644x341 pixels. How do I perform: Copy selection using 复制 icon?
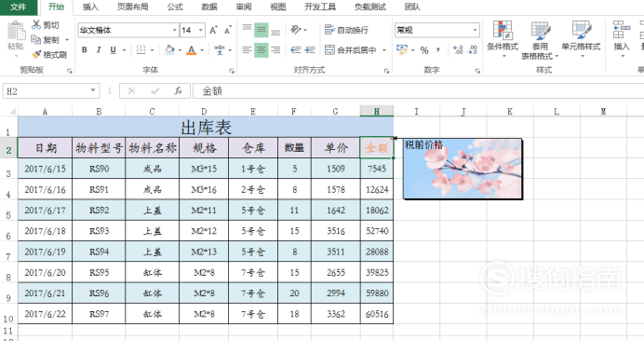coord(36,40)
